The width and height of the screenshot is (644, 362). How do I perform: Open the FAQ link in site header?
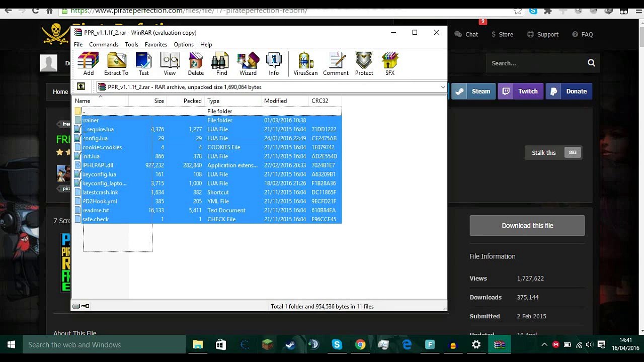[x=583, y=34]
